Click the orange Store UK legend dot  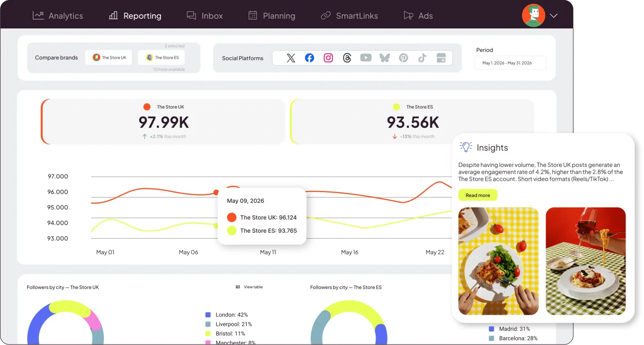147,107
